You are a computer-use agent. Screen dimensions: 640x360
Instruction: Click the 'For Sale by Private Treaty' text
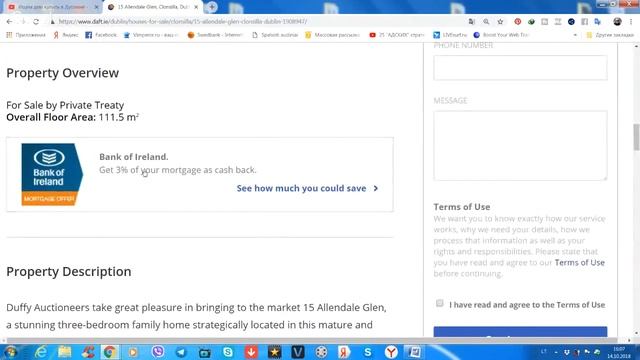65,105
